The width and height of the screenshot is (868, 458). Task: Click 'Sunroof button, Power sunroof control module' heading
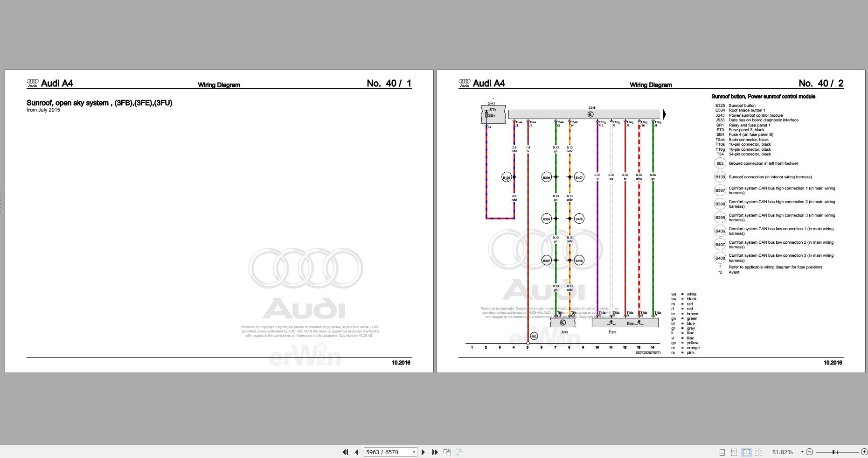[763, 97]
